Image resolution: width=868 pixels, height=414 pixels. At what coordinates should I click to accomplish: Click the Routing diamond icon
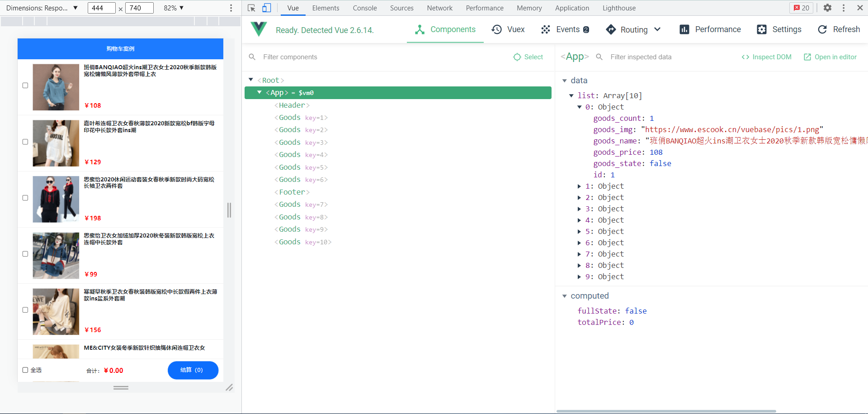pos(611,29)
